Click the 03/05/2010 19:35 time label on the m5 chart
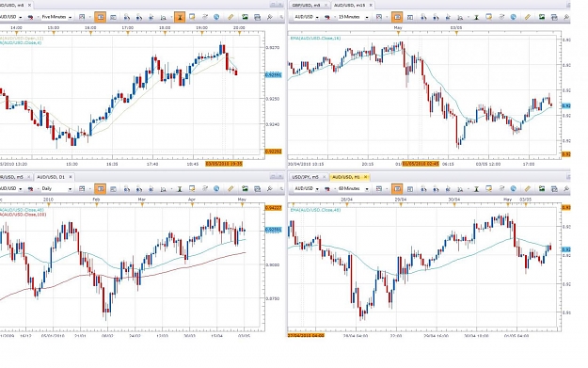 click(x=224, y=164)
